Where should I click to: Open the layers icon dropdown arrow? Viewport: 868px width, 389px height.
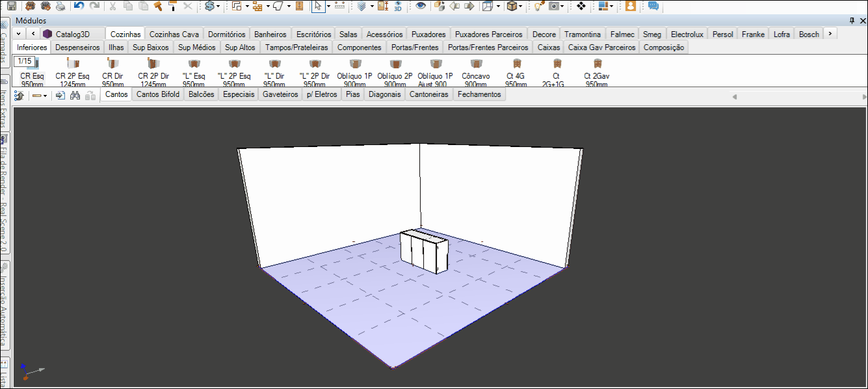pos(371,7)
